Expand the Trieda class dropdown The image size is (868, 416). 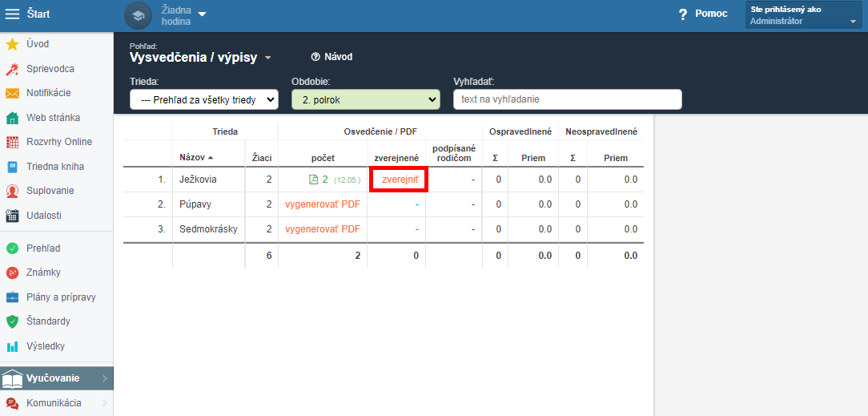point(204,99)
